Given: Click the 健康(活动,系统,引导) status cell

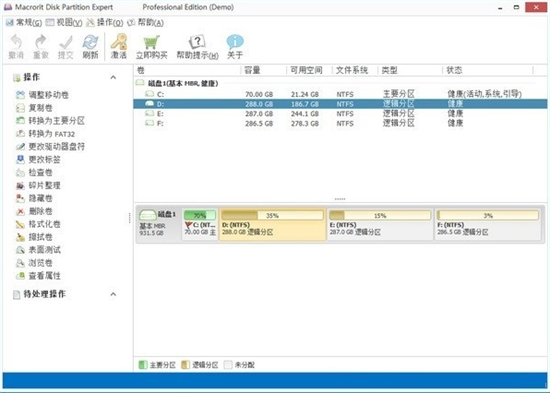Looking at the screenshot, I should [484, 94].
